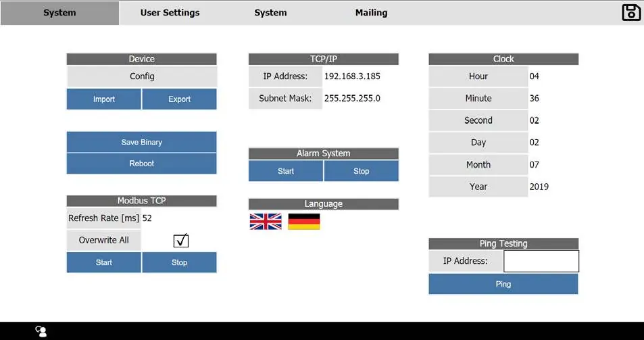644x340 pixels.
Task: Click the Alarm System section header
Action: [x=324, y=153]
